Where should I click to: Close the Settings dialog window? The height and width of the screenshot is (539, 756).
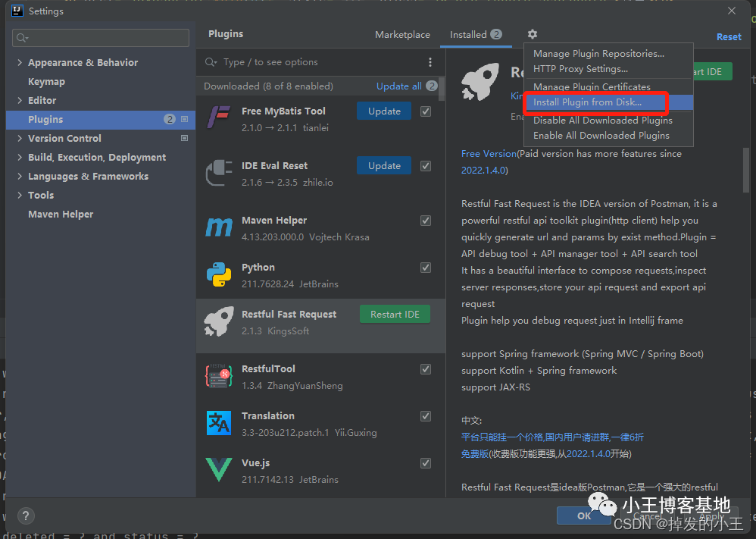pyautogui.click(x=732, y=11)
